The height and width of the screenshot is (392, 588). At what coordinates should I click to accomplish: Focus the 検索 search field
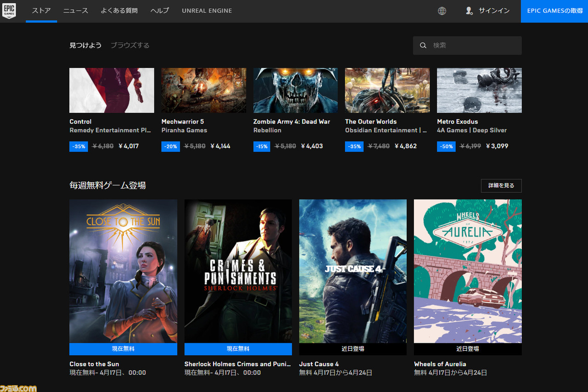tap(467, 45)
